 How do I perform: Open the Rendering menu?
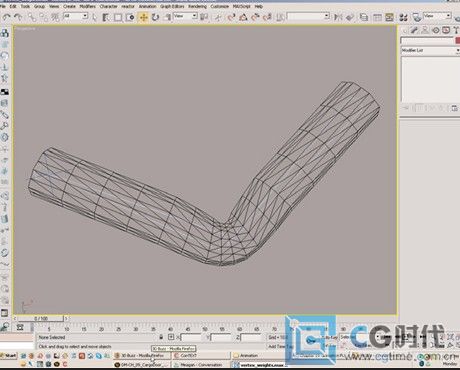(197, 6)
